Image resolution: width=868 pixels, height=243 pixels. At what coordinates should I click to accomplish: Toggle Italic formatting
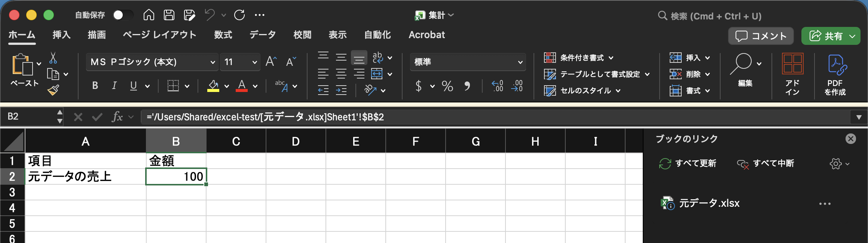click(x=114, y=86)
